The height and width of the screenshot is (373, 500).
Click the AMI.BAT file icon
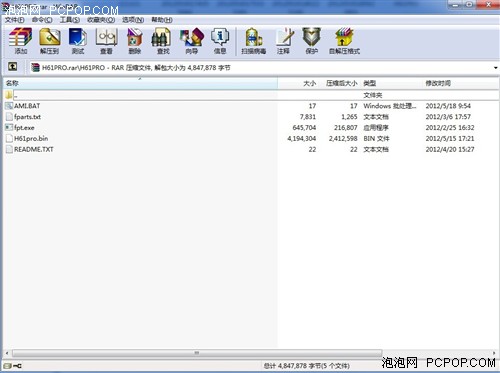(9, 106)
